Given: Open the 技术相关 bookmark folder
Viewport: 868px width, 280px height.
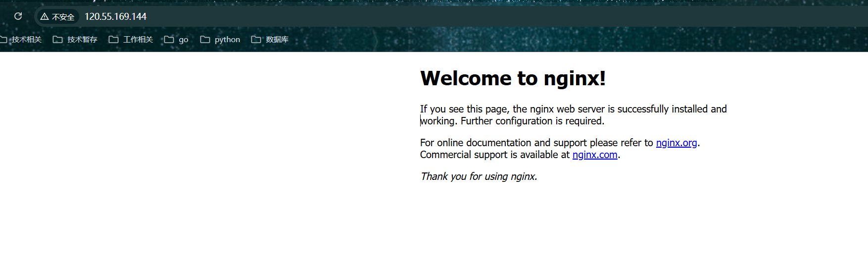Looking at the screenshot, I should (21, 40).
